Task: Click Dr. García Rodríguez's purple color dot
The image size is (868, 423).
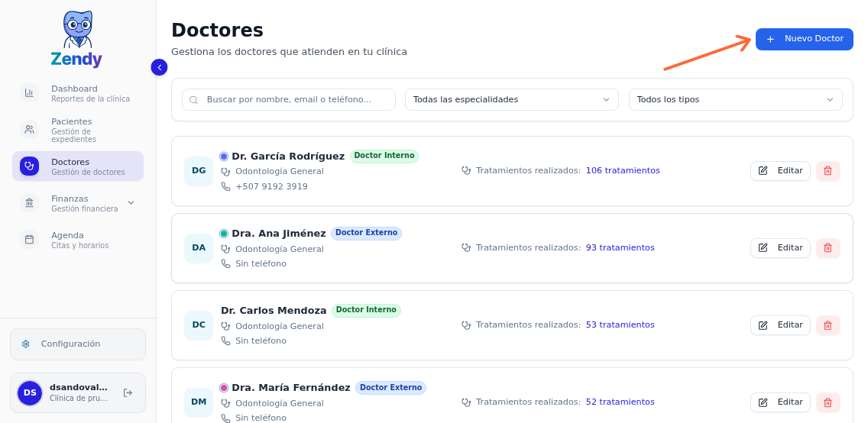Action: click(x=224, y=157)
